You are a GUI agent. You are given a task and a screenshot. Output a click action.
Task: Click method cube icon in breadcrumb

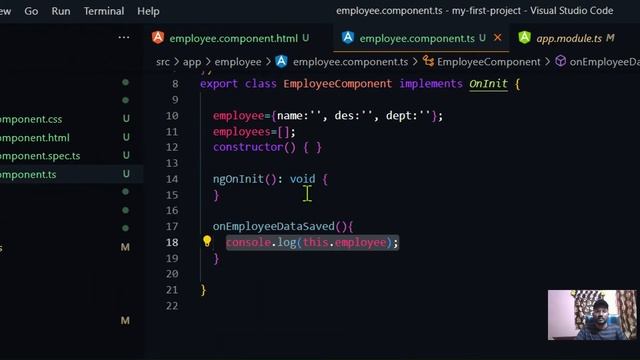click(561, 62)
